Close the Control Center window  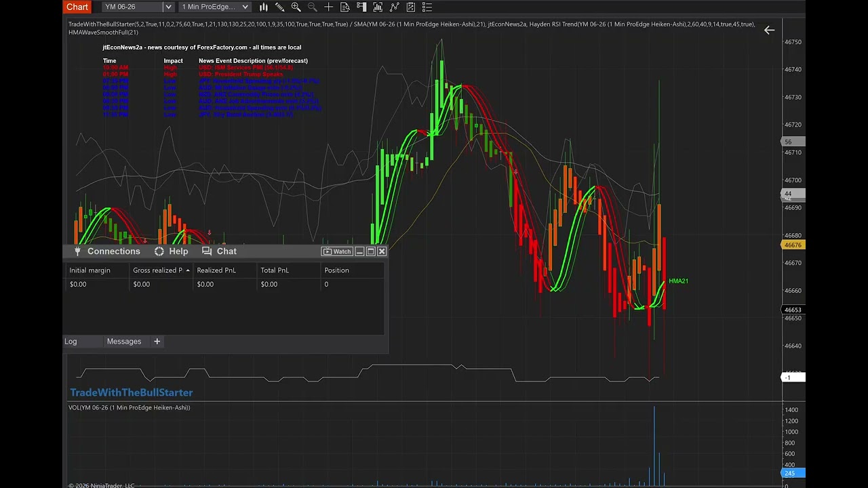pos(382,251)
